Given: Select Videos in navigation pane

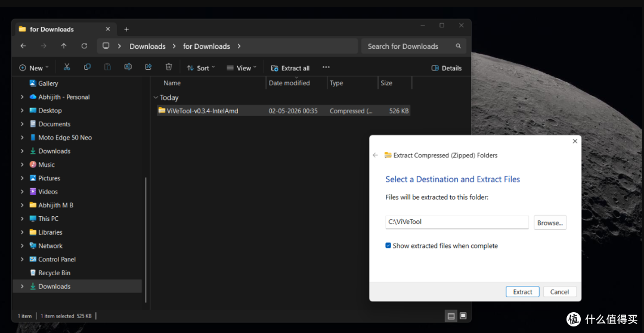Looking at the screenshot, I should click(x=48, y=191).
